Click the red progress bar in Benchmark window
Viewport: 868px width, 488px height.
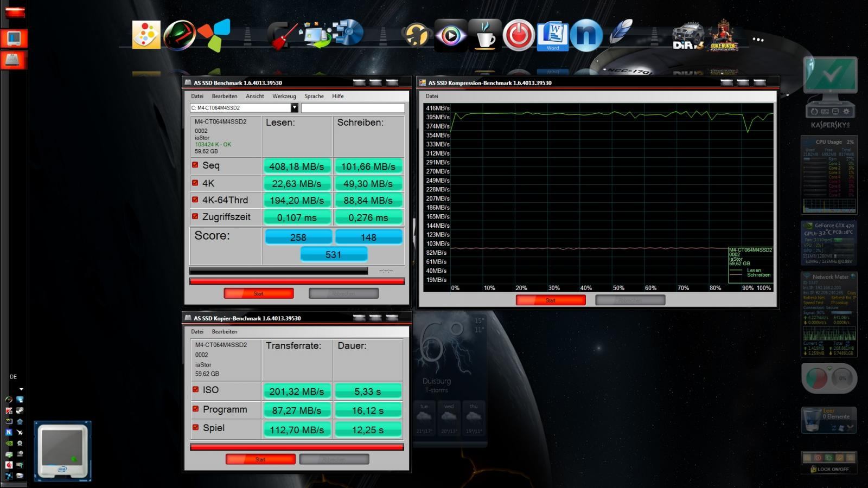(x=297, y=281)
